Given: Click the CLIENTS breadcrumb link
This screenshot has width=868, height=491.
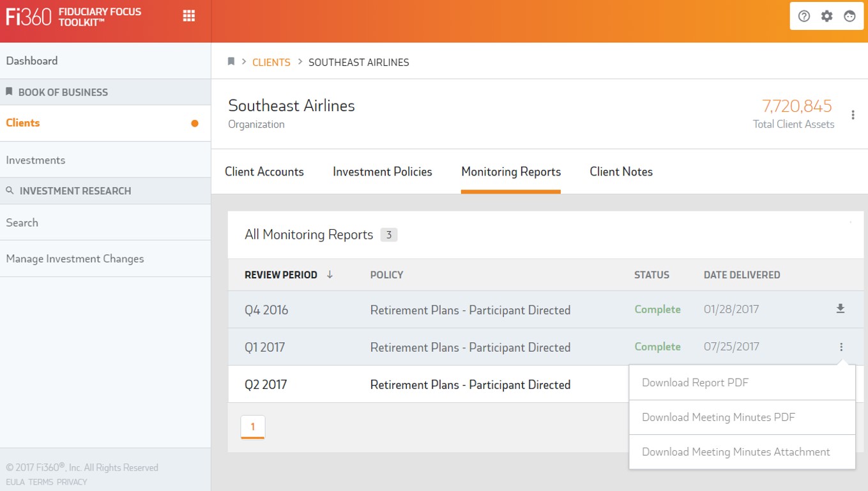Looking at the screenshot, I should [271, 62].
